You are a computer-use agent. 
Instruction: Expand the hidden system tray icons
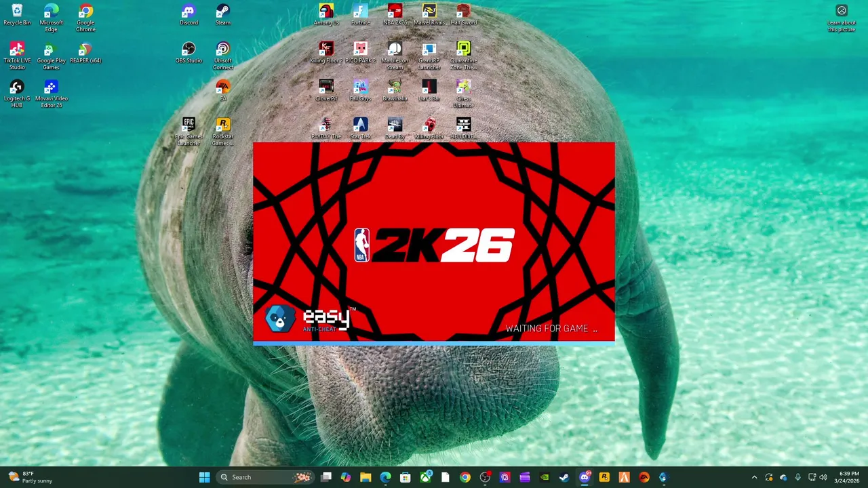(754, 477)
